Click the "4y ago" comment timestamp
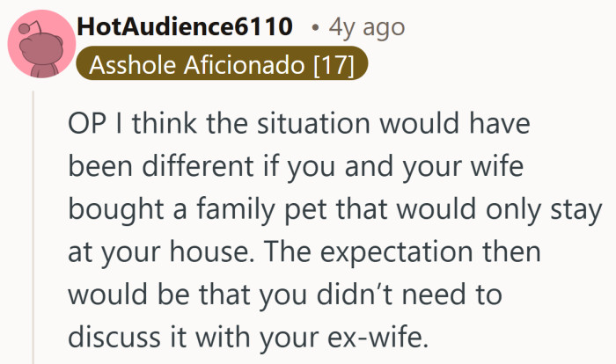 [x=366, y=27]
